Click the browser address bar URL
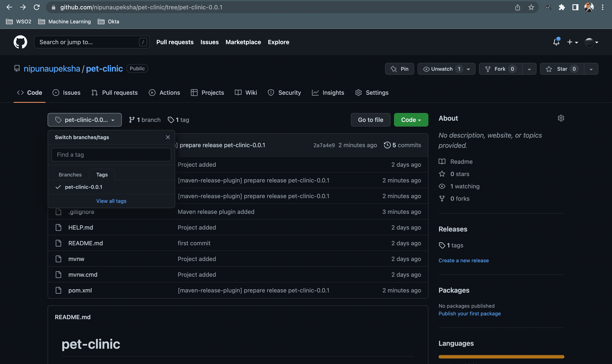The image size is (612, 364). click(141, 7)
